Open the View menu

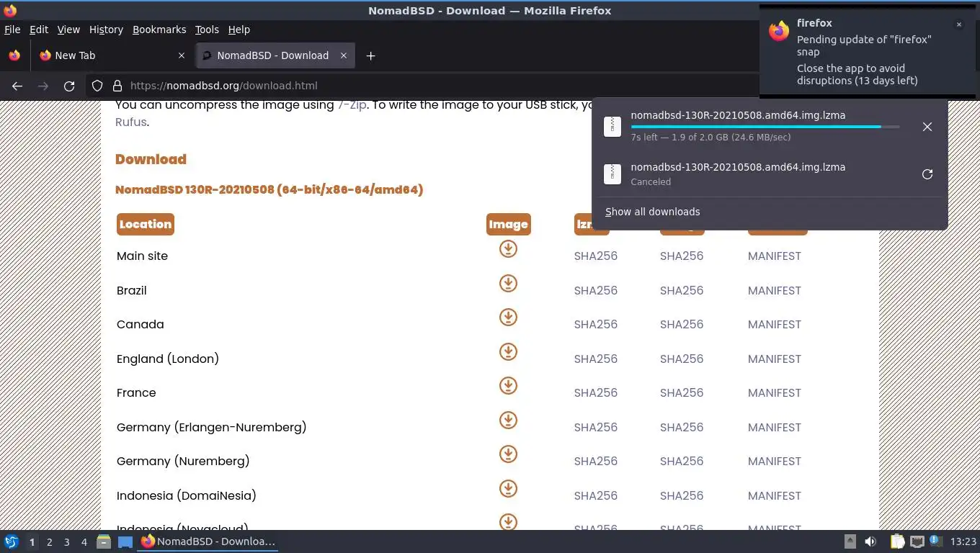click(x=68, y=30)
